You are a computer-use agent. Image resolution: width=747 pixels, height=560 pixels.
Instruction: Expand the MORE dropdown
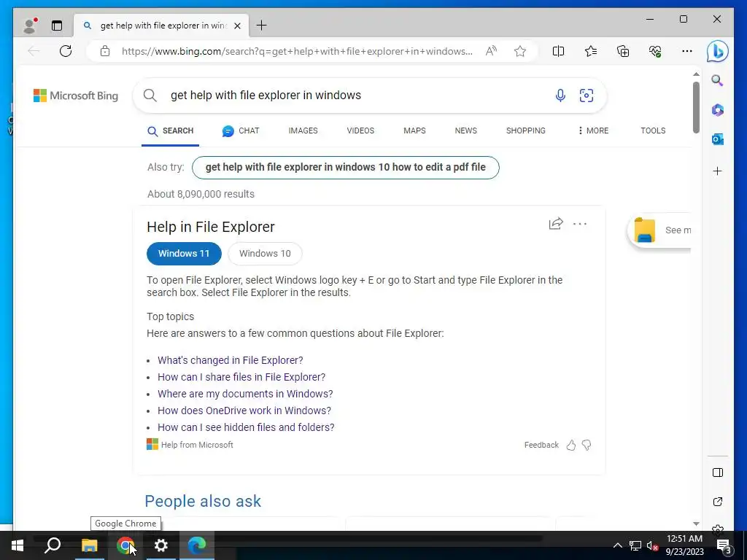click(x=593, y=131)
